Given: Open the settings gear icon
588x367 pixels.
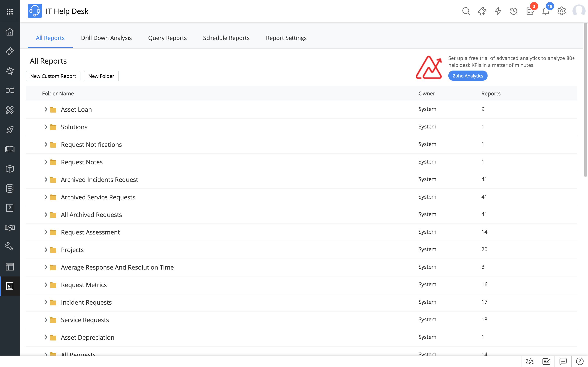Looking at the screenshot, I should pos(561,11).
